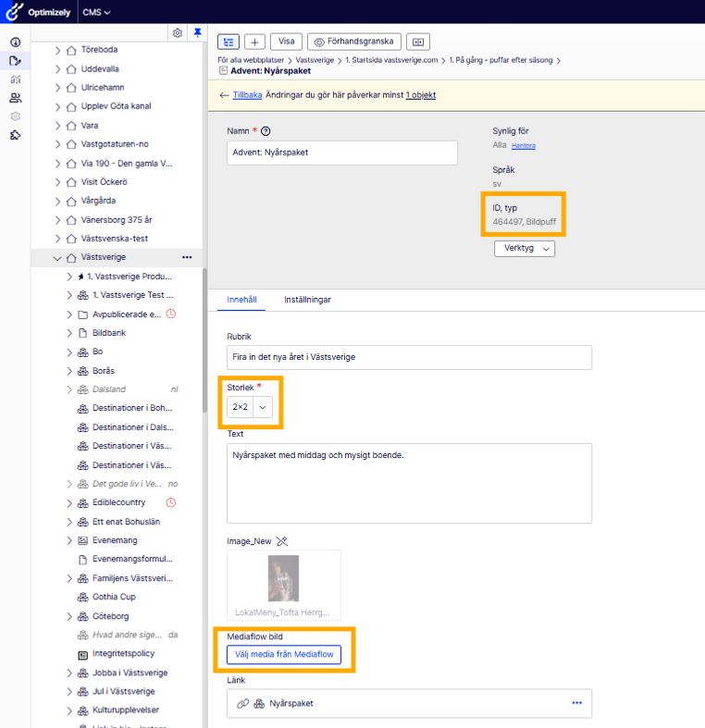705x728 pixels.
Task: Click the plus icon to add content
Action: (x=254, y=42)
